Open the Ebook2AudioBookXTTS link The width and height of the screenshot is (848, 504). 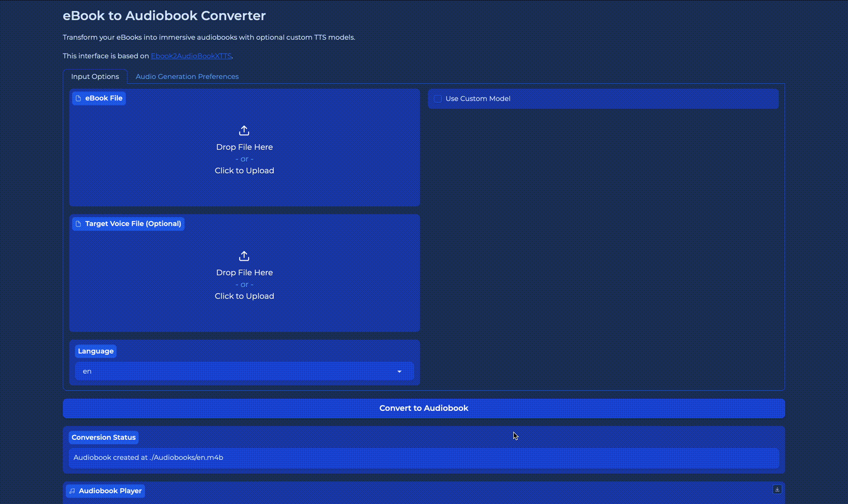pyautogui.click(x=191, y=56)
